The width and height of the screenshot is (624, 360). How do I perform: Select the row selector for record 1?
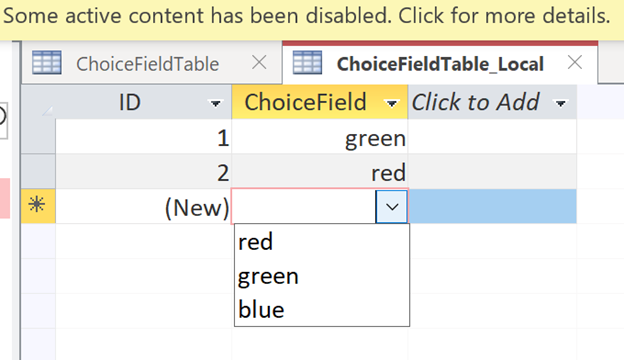click(x=38, y=136)
